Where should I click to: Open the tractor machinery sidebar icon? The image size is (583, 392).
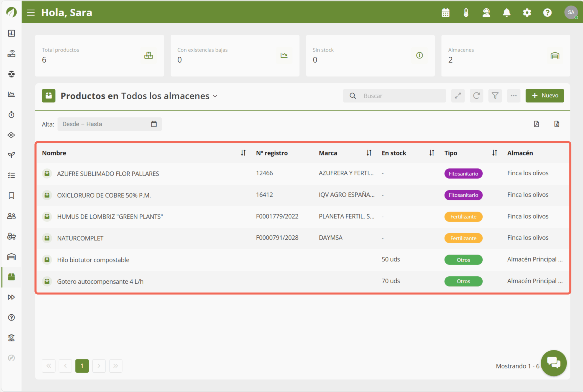[11, 236]
